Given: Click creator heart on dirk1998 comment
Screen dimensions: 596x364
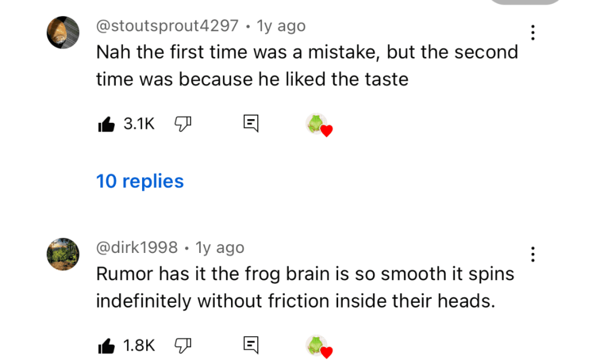Looking at the screenshot, I should pos(318,347).
